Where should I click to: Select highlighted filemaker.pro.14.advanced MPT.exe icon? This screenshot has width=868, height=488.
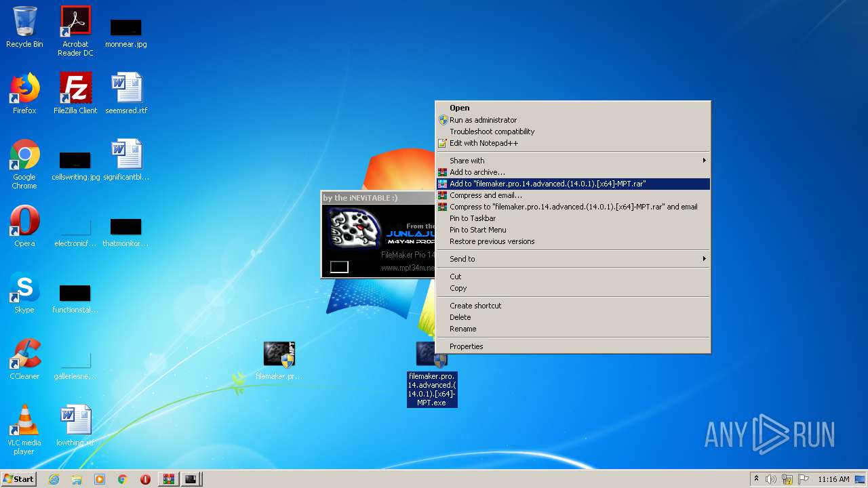point(432,373)
